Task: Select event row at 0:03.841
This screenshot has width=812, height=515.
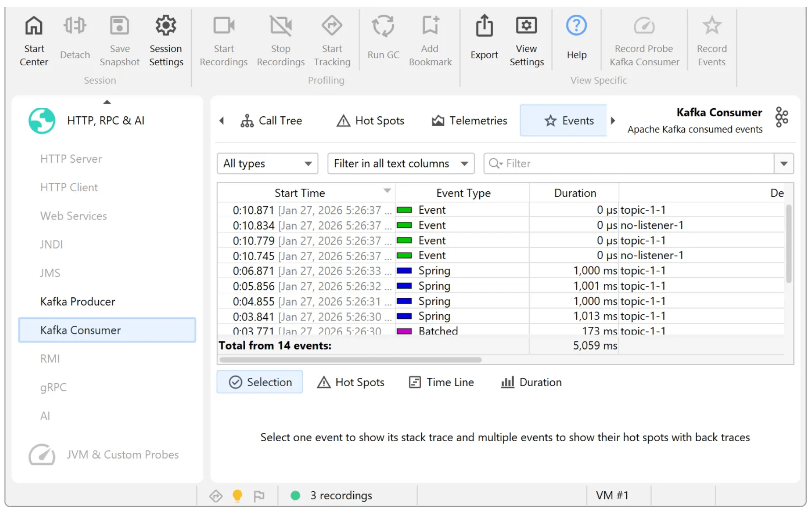Action: pos(500,317)
